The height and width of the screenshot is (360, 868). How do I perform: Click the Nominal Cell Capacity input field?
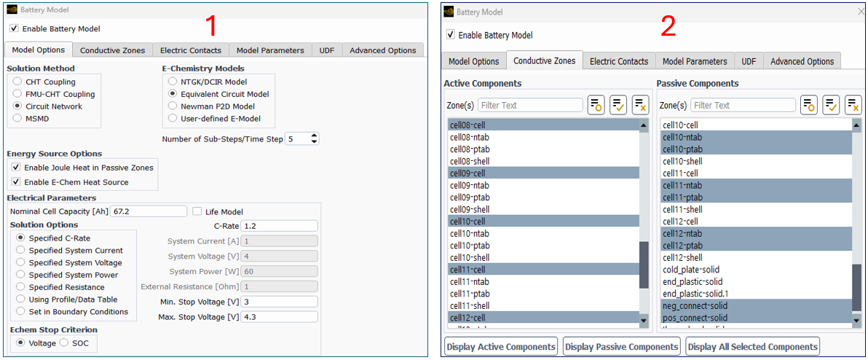(150, 211)
